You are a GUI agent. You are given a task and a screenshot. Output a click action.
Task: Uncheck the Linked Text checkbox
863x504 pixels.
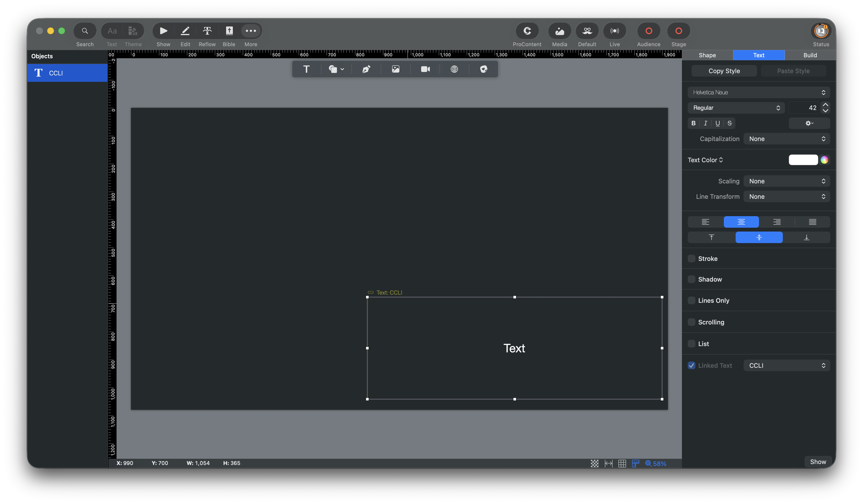tap(691, 365)
